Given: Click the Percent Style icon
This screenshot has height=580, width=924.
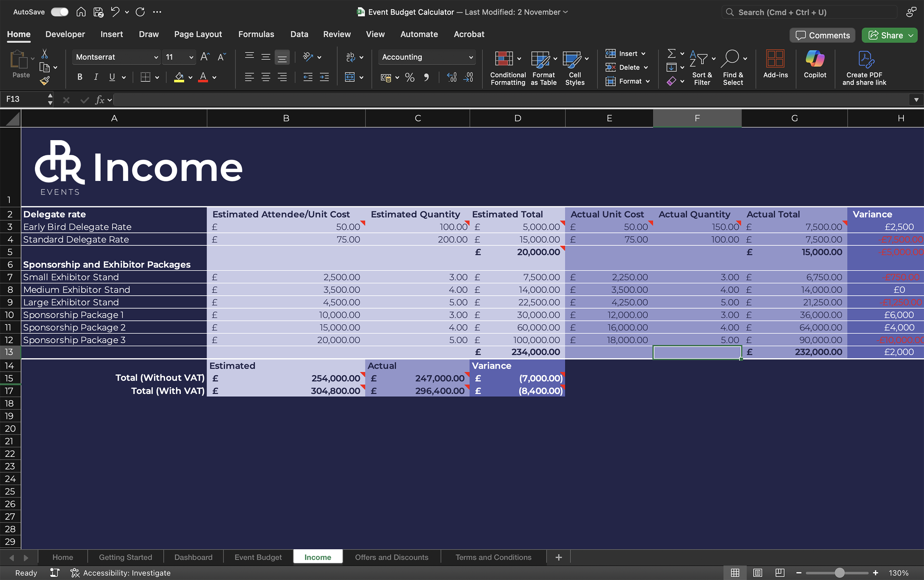Looking at the screenshot, I should pos(410,78).
